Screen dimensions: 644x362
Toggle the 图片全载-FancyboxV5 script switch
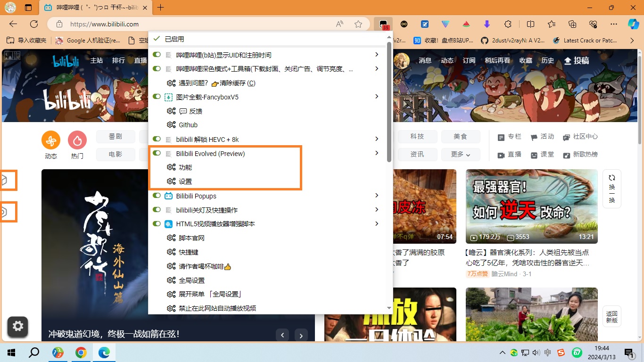157,97
